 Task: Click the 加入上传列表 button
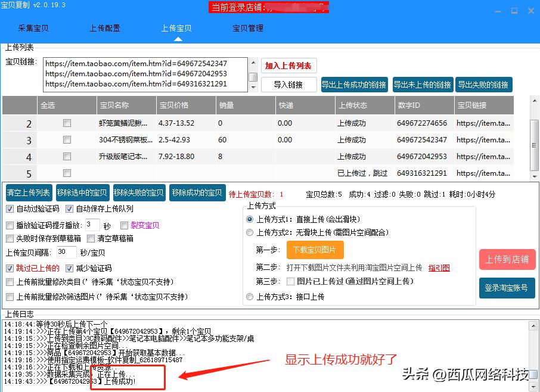288,66
